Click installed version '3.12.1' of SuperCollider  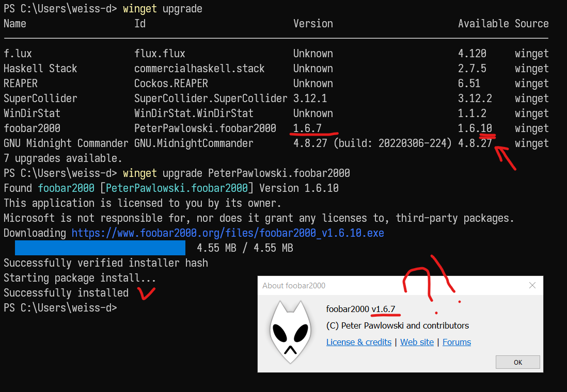(310, 99)
